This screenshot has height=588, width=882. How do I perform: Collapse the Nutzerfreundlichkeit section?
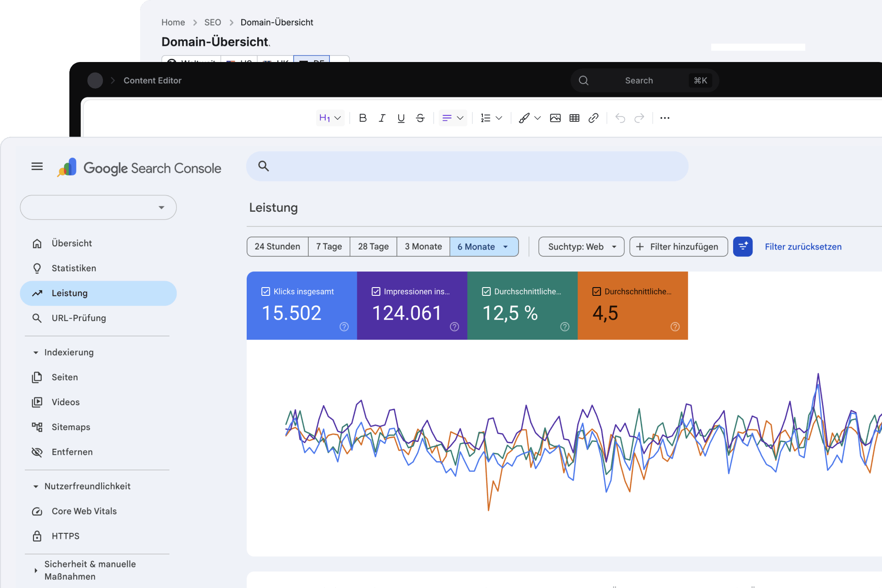83,486
